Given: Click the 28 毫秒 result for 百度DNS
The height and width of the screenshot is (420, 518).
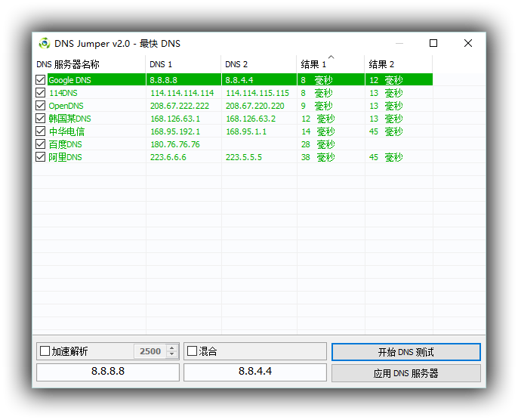Looking at the screenshot, I should [318, 144].
